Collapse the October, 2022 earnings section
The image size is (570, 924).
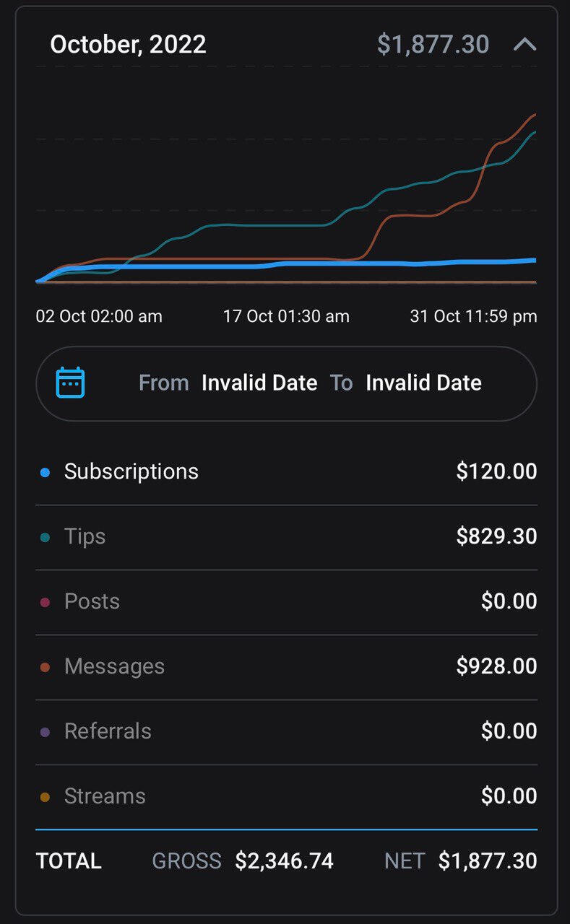(524, 45)
